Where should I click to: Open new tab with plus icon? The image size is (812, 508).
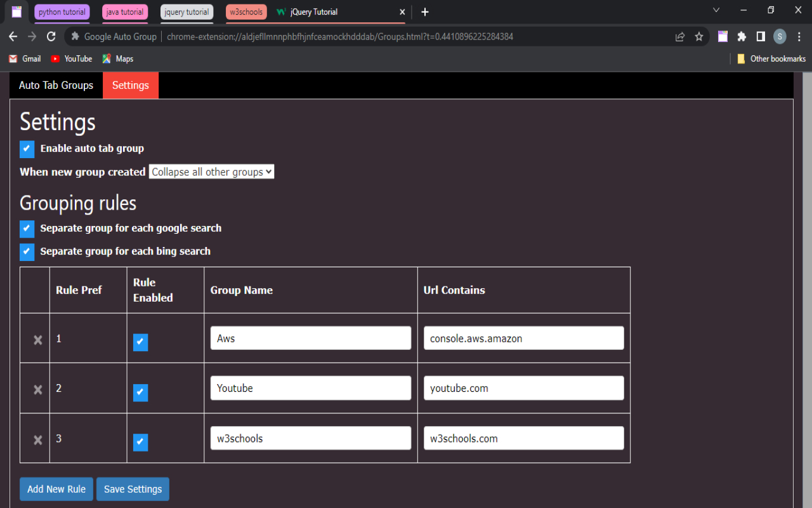(425, 12)
